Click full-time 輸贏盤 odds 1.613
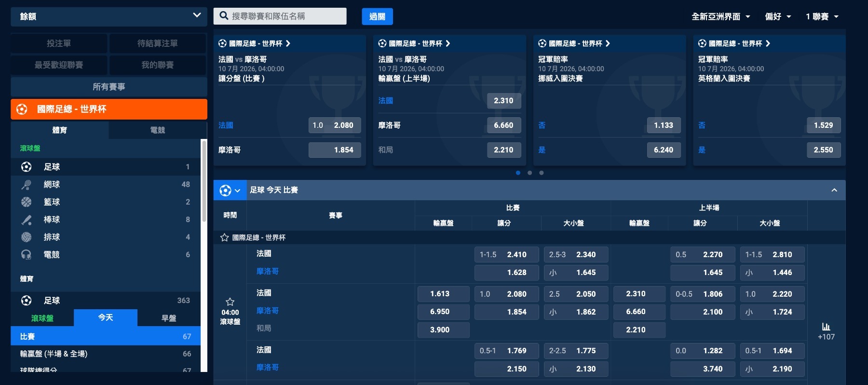Viewport: 868px width, 385px height. pos(444,294)
